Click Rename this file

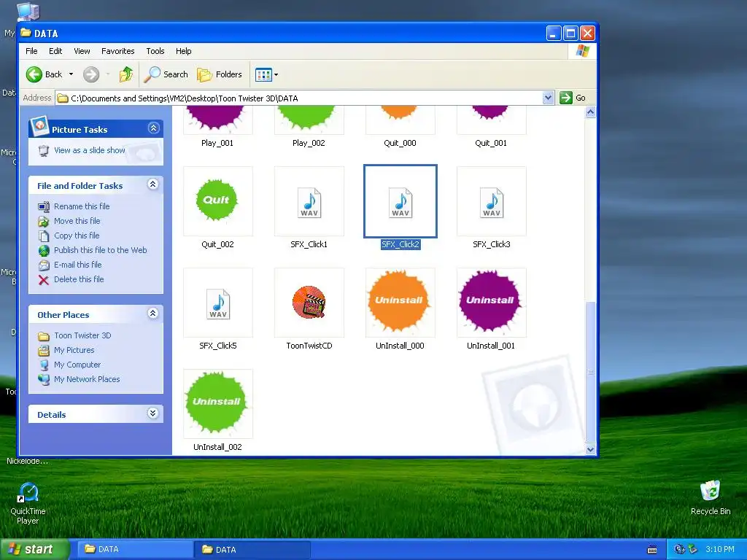82,206
